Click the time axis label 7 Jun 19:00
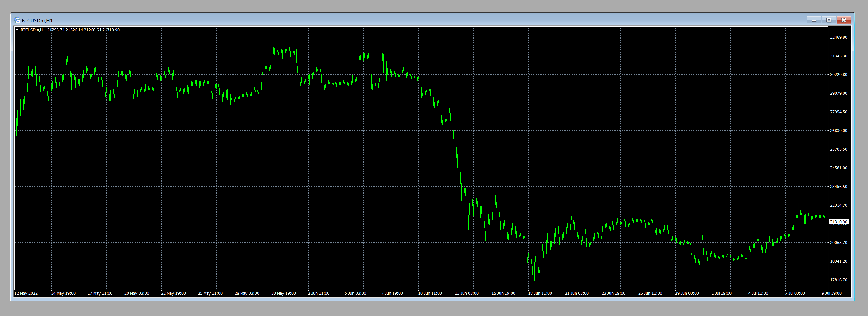 pos(392,293)
